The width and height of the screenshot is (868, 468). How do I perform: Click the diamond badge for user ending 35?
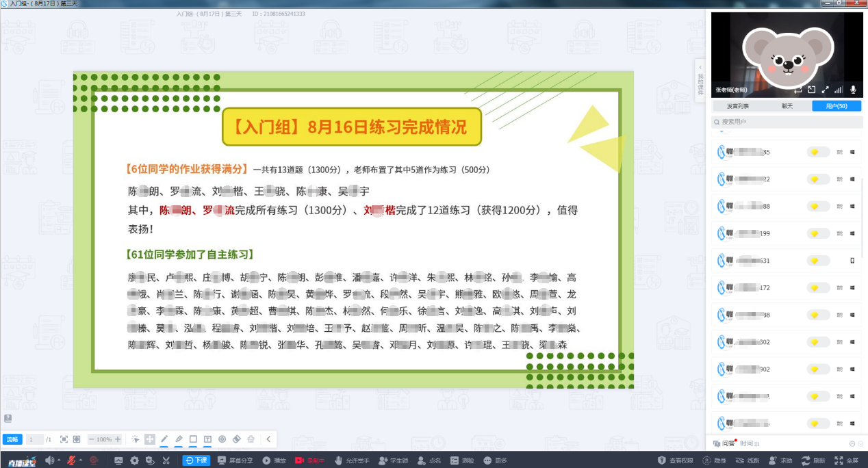[815, 152]
